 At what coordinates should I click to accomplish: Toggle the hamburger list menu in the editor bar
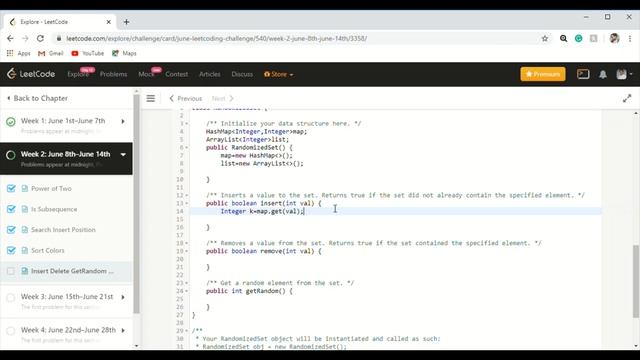click(x=151, y=98)
